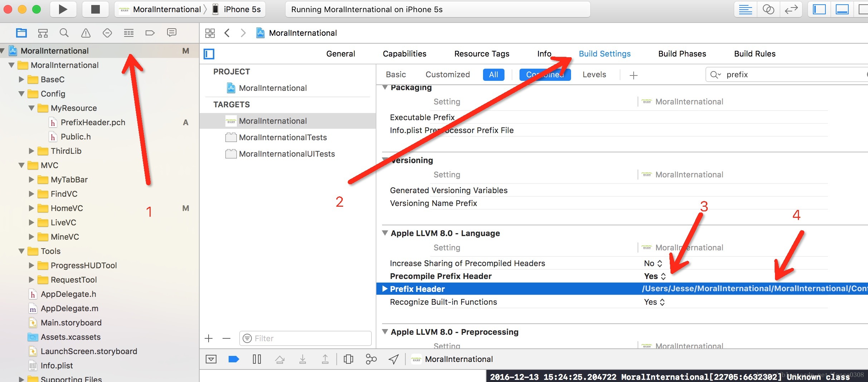
Task: Open the Issue navigator warning icon
Action: click(x=86, y=33)
